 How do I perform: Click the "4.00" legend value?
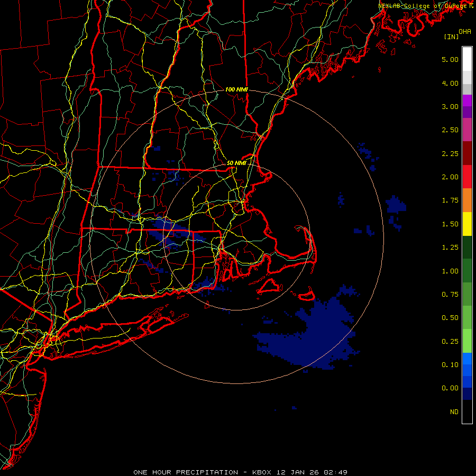coord(450,83)
